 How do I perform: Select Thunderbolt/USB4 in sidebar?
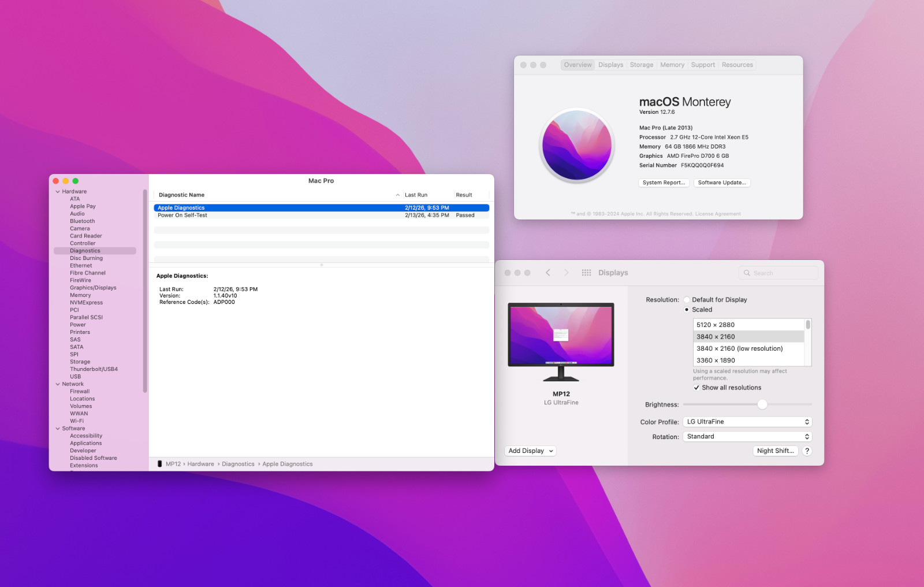[x=94, y=369]
